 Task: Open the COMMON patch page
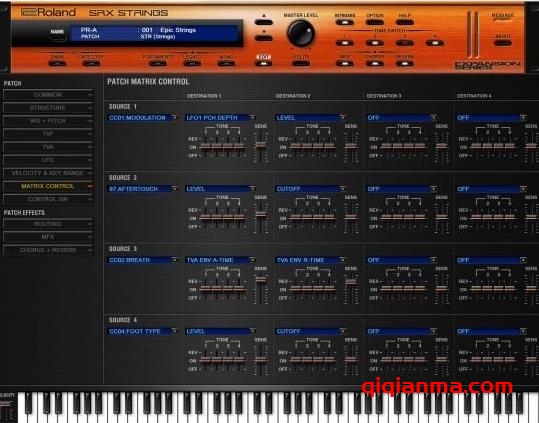tap(48, 94)
